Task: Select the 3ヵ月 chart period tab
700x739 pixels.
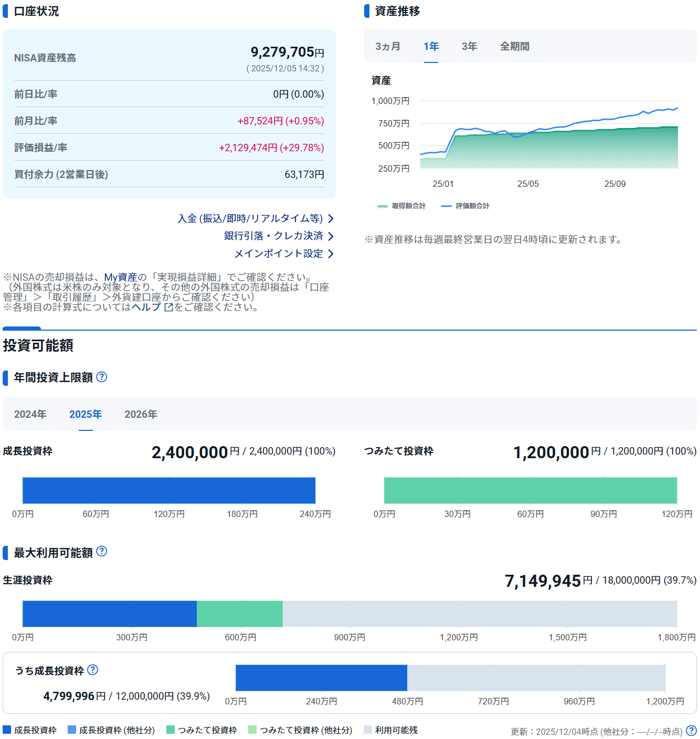Action: [x=388, y=47]
